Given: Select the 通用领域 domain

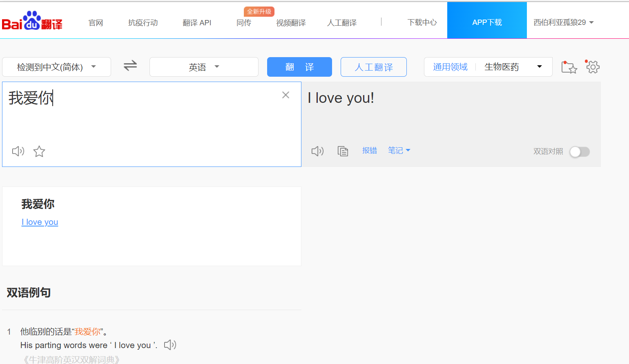Looking at the screenshot, I should coord(450,67).
